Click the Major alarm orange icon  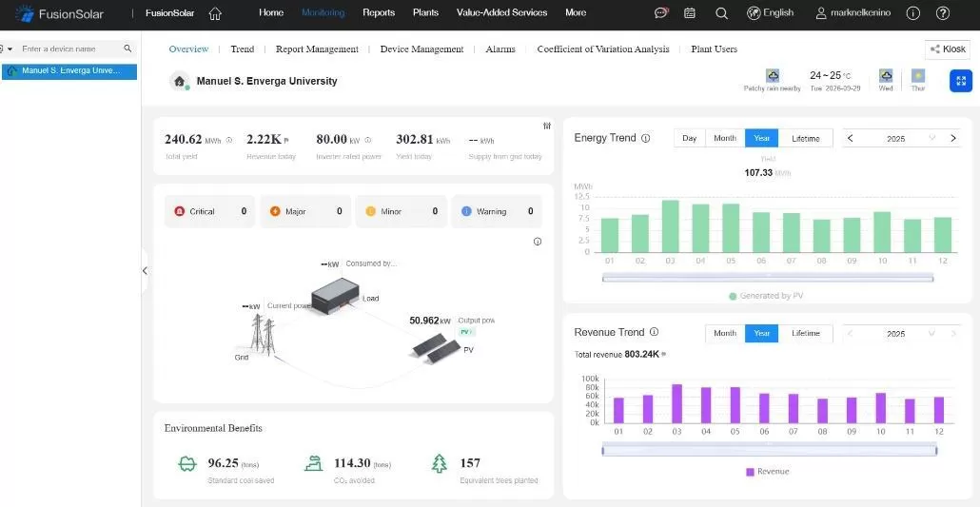tap(275, 211)
